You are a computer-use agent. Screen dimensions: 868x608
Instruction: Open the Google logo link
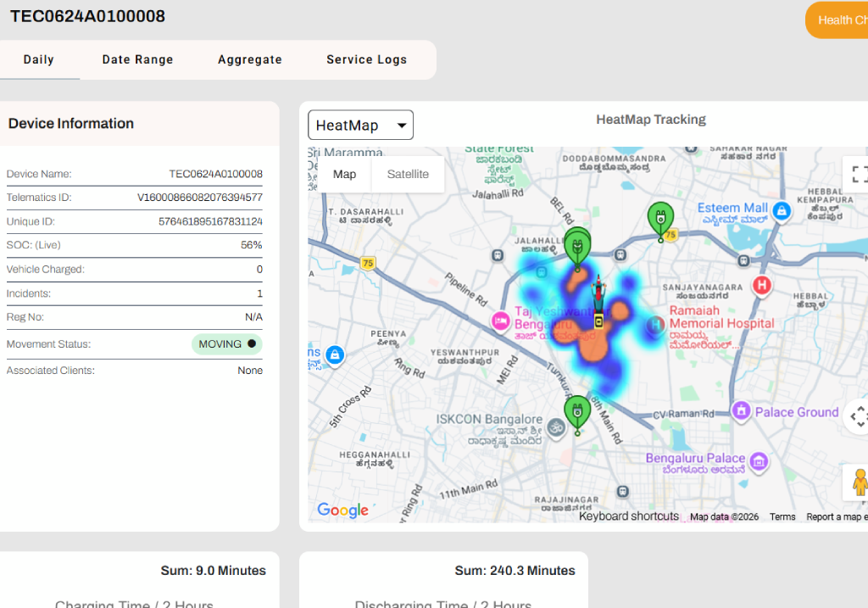tap(343, 510)
